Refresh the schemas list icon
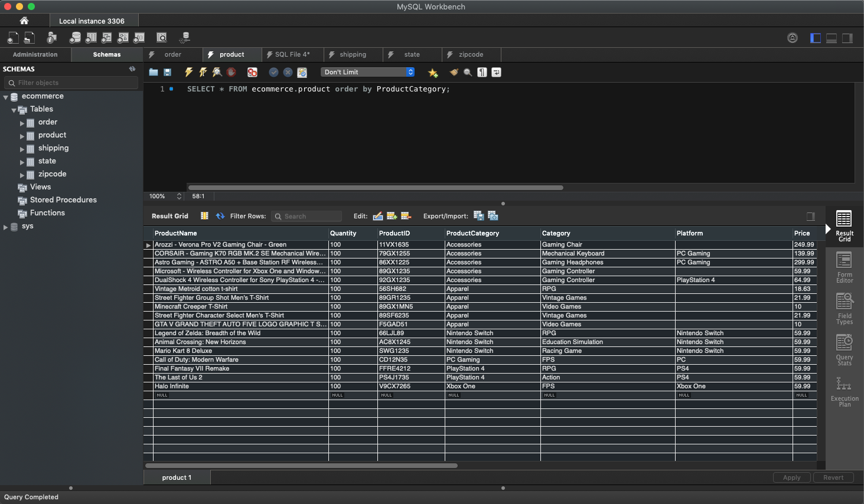Screen dimensions: 864x504 pos(132,69)
